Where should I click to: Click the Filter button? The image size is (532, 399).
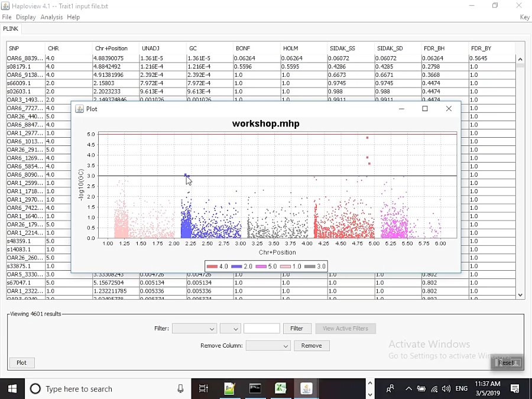(x=297, y=328)
